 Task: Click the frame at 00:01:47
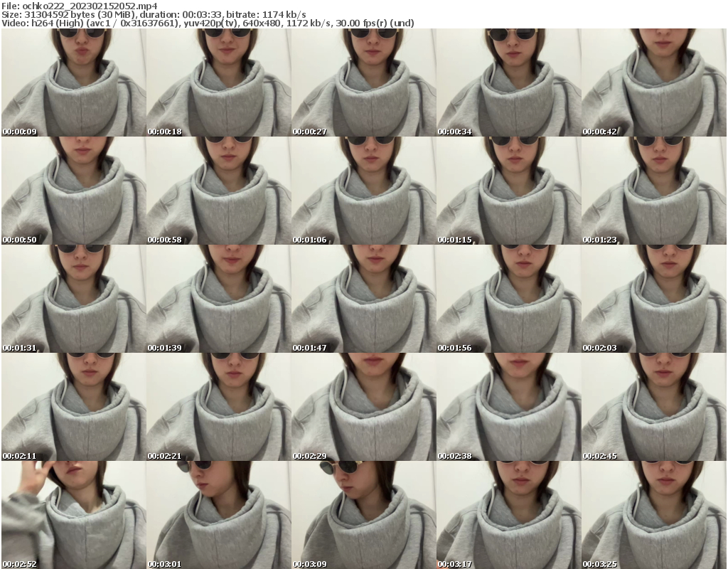pos(364,297)
